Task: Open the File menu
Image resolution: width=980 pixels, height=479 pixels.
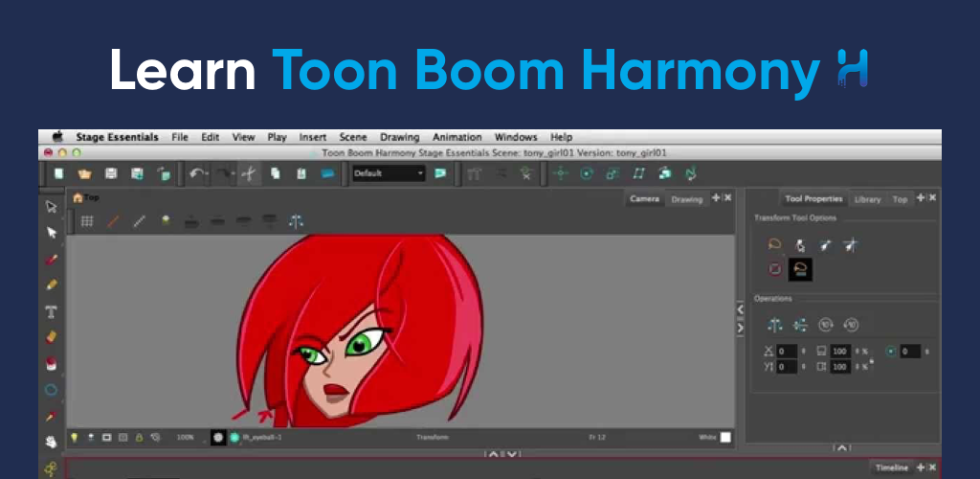Action: pos(180,137)
